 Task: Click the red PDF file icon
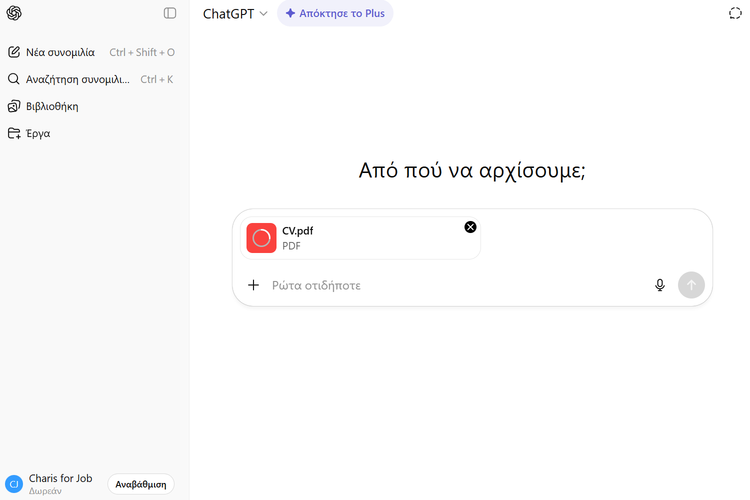coord(262,238)
